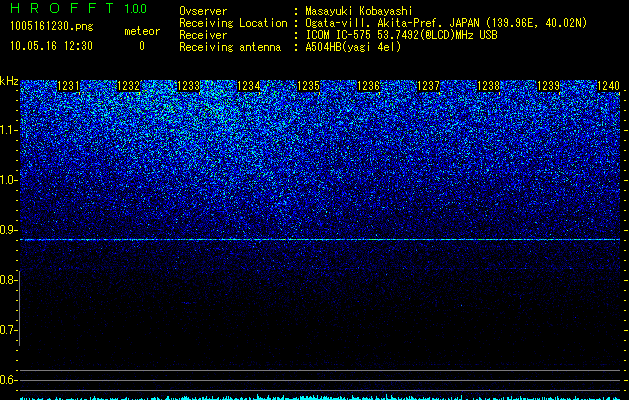This screenshot has width=629, height=400.
Task: Click the date stamp 10.05.16 12:30
Action: point(51,46)
